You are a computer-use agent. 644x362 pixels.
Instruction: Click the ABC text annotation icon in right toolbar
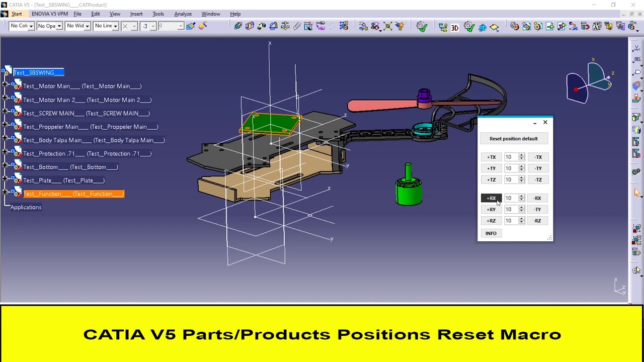[x=636, y=60]
